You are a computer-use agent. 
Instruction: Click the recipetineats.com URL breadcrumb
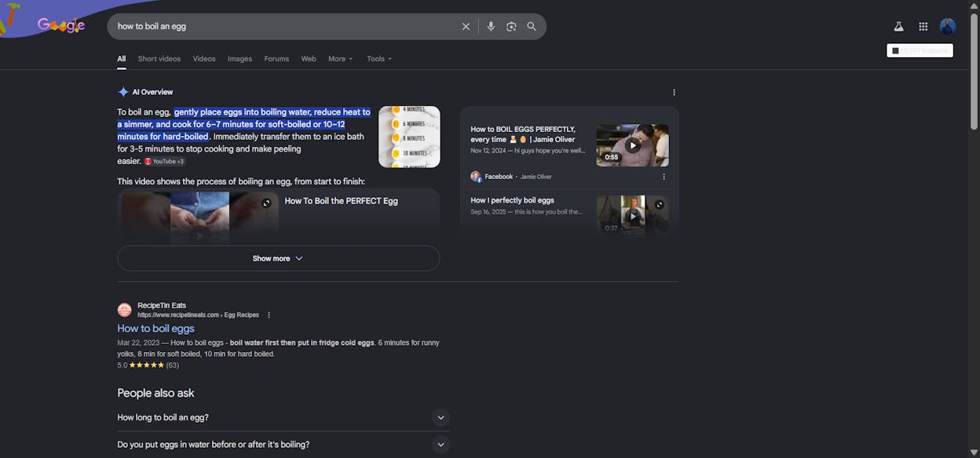point(198,315)
